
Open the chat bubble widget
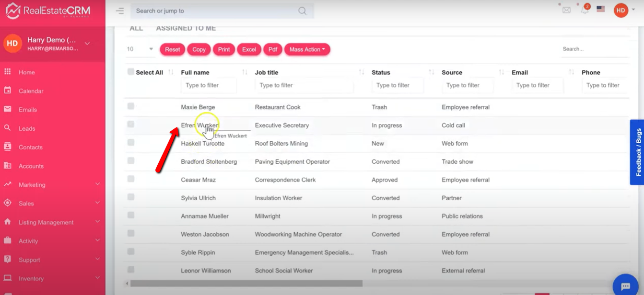625,286
